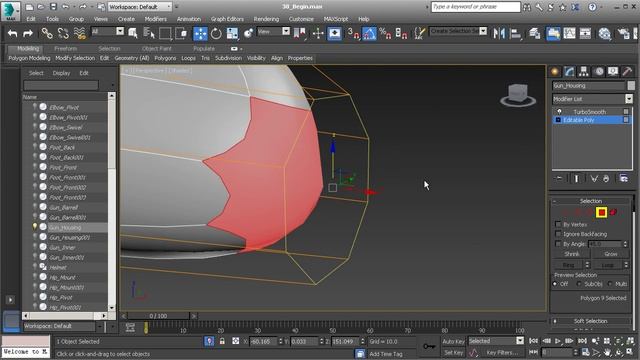This screenshot has width=640, height=360.
Task: Activate Bind to Space Warp tool
Action: point(80,33)
